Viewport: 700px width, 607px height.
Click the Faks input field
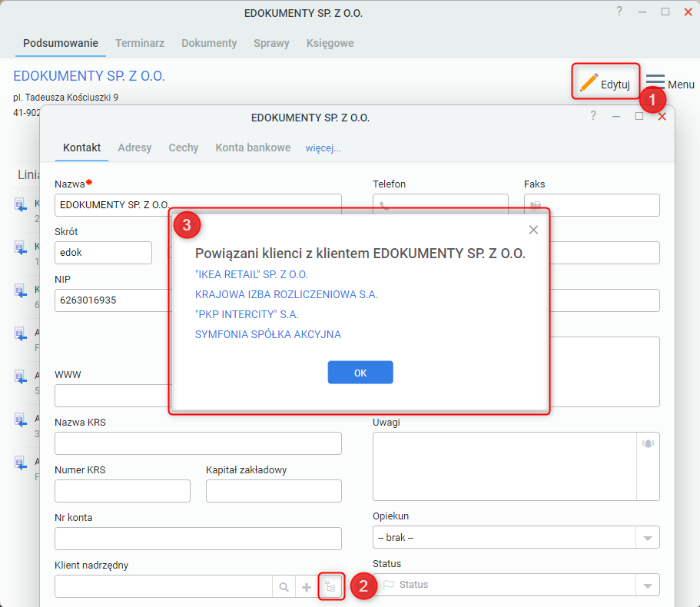[x=592, y=205]
